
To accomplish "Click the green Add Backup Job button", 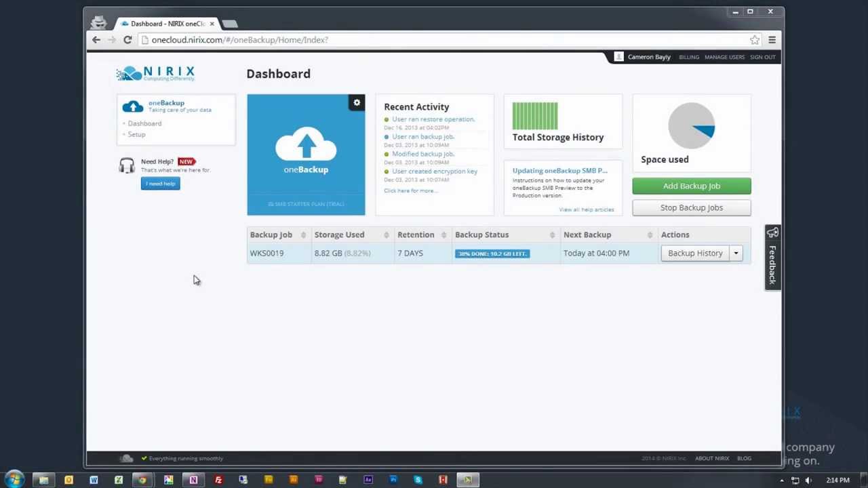I will point(692,186).
